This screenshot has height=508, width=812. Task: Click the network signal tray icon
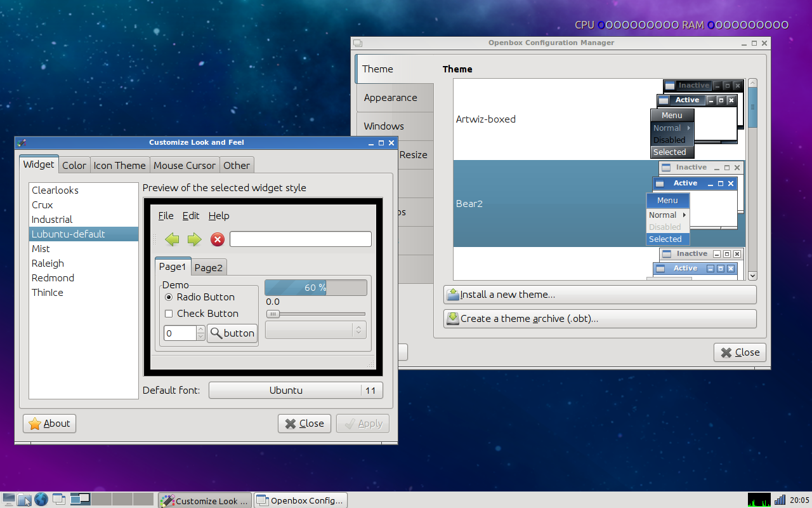pyautogui.click(x=780, y=500)
